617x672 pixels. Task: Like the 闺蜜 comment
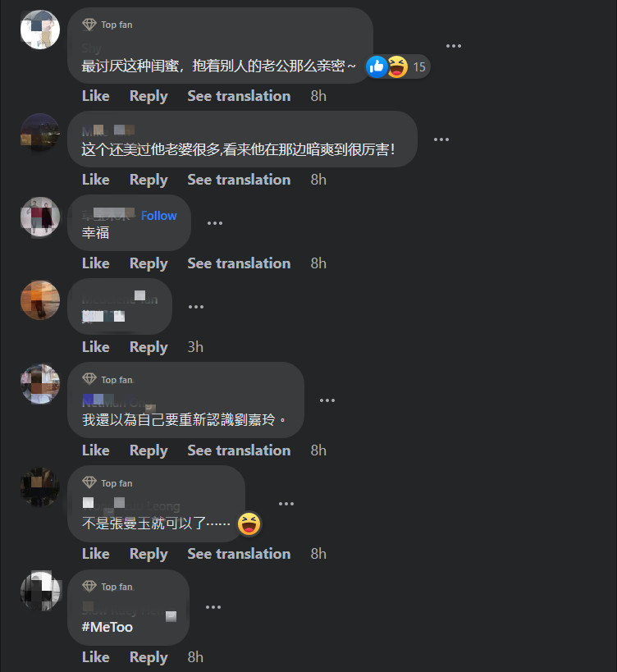pyautogui.click(x=95, y=95)
